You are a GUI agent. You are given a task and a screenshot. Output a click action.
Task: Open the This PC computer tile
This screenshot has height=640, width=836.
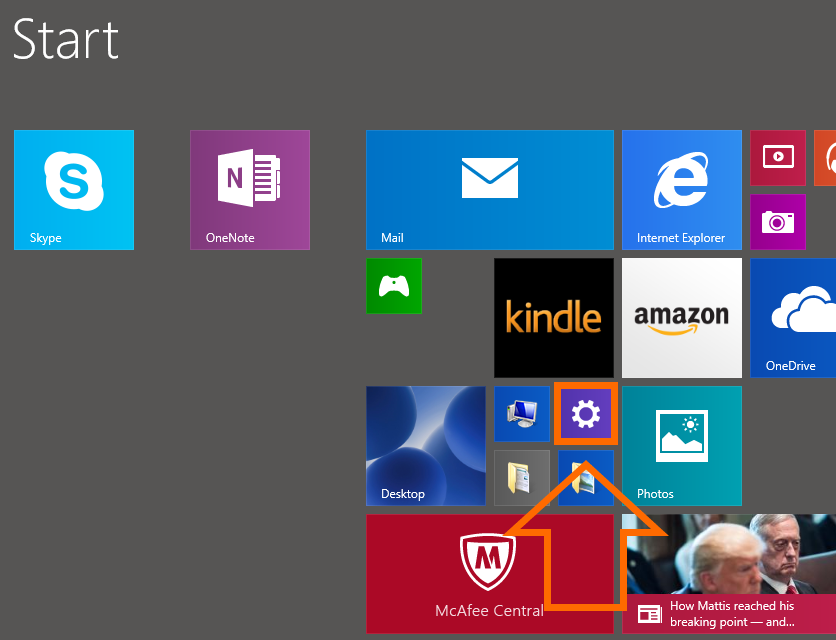point(522,414)
